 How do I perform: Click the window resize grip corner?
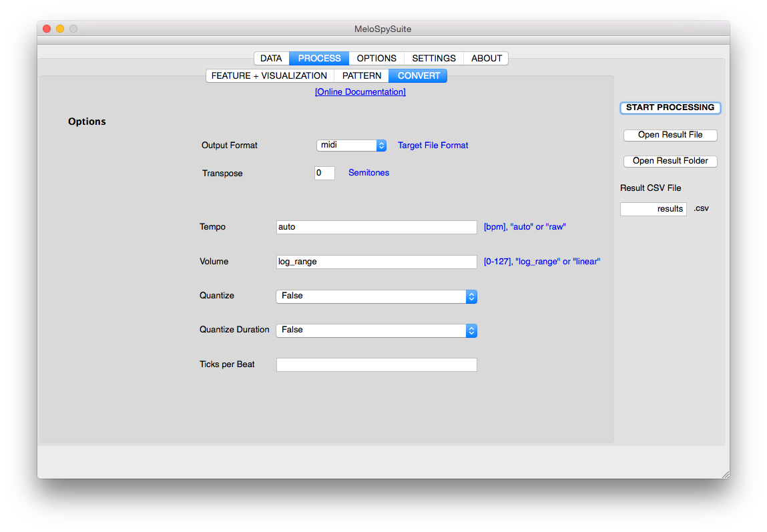(x=726, y=475)
